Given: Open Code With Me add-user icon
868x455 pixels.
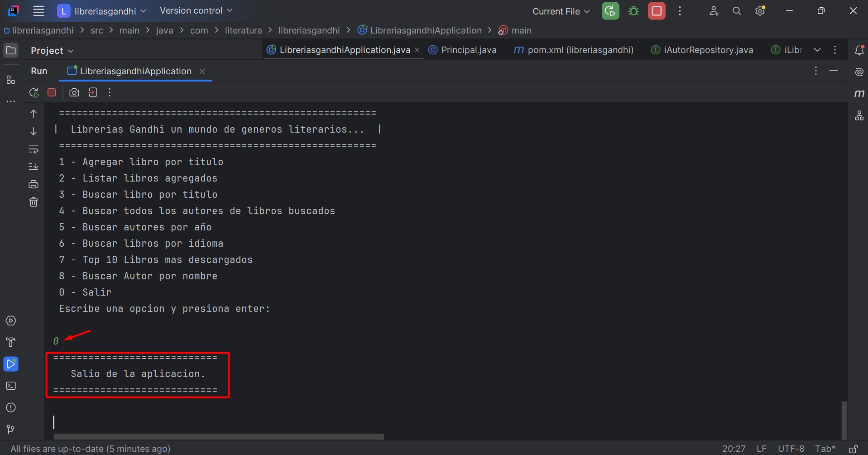Looking at the screenshot, I should (714, 11).
